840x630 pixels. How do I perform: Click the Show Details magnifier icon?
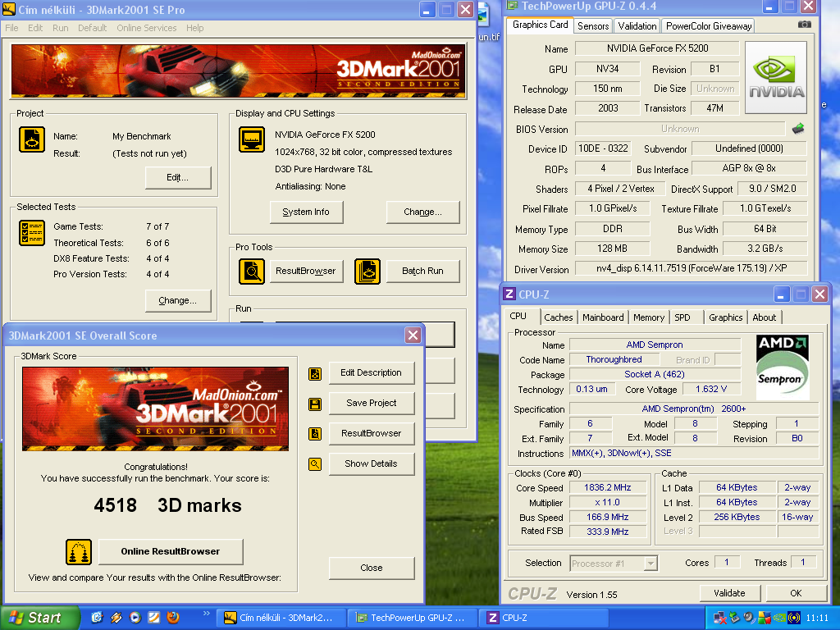tap(315, 464)
